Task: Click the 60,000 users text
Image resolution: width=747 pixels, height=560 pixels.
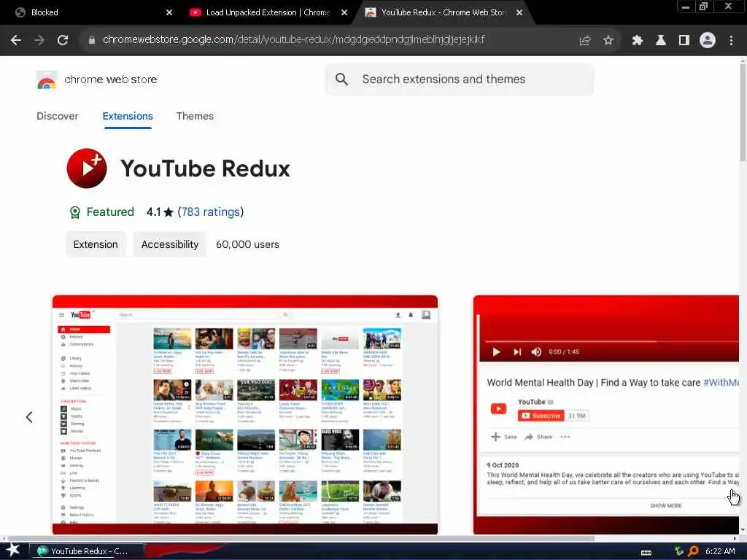Action: point(247,244)
